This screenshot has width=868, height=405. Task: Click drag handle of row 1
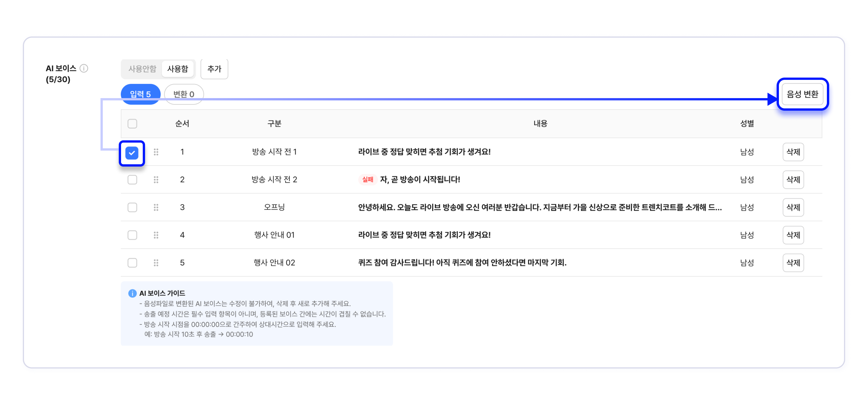(156, 152)
